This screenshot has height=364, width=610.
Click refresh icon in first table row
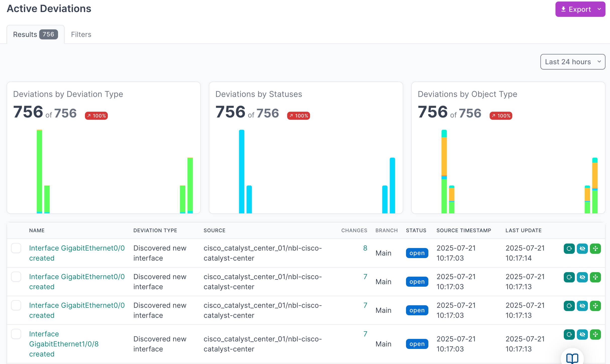(569, 249)
